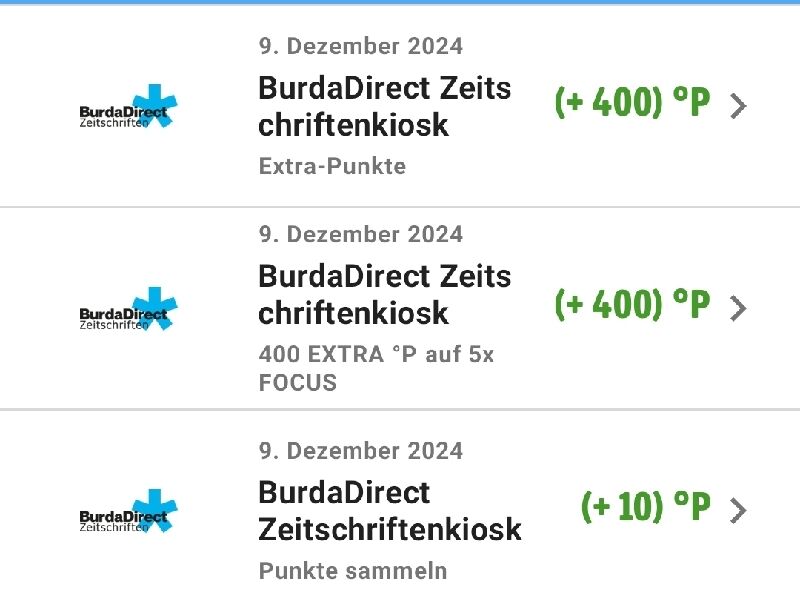Click the Punkte sammeln subtitle
Screen dimensions: 800x610
pyautogui.click(x=353, y=571)
